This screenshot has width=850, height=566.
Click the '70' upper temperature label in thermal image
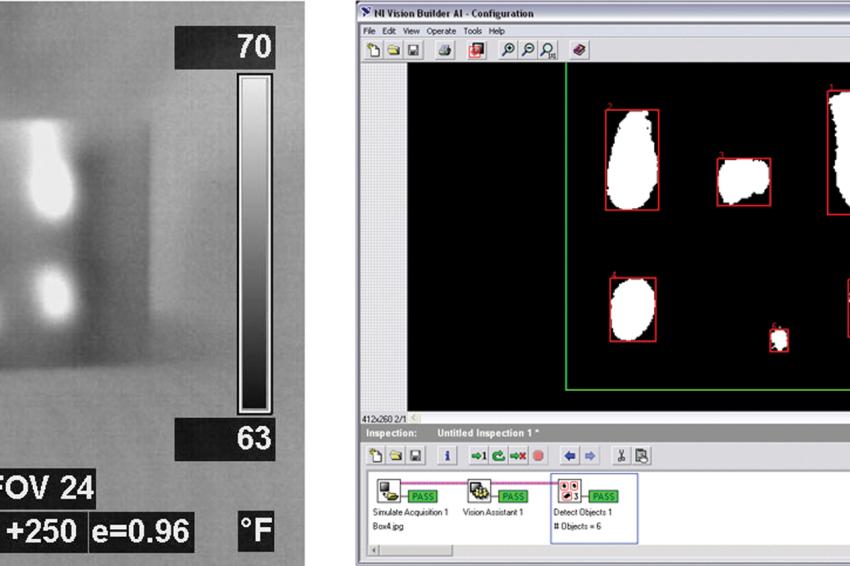[x=254, y=47]
